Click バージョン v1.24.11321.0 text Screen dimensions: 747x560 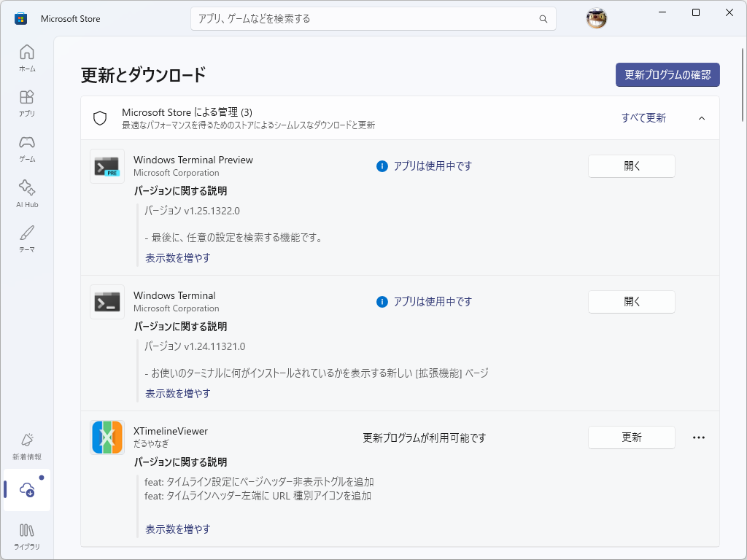pyautogui.click(x=195, y=346)
